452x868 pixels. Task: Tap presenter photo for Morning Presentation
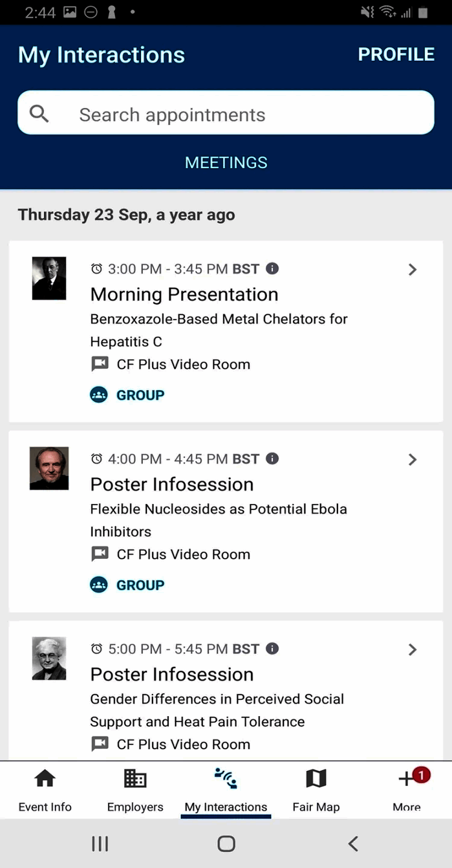click(49, 278)
